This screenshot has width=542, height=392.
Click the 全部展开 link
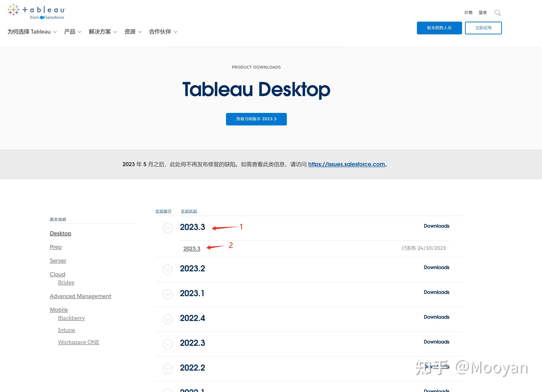click(163, 211)
